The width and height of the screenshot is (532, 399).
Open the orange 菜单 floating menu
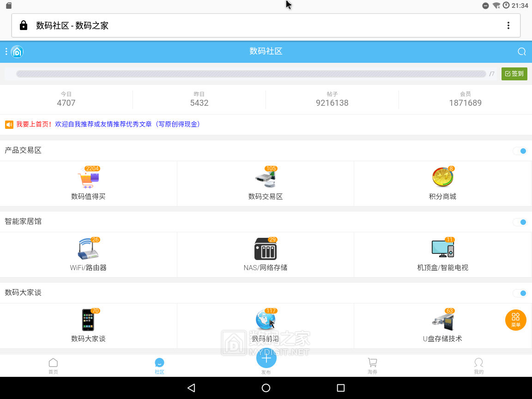pyautogui.click(x=515, y=320)
